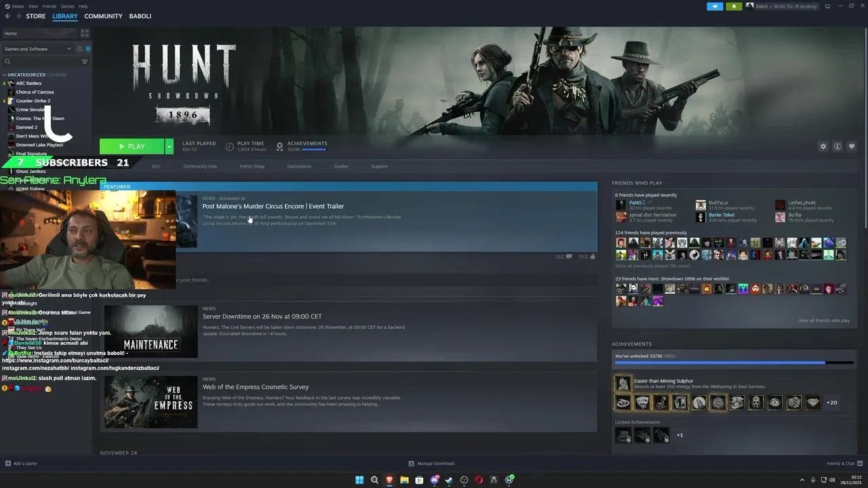Screen dimensions: 868x488
Task: Select Drowned Lake Playtest in the library
Action: coord(39,145)
